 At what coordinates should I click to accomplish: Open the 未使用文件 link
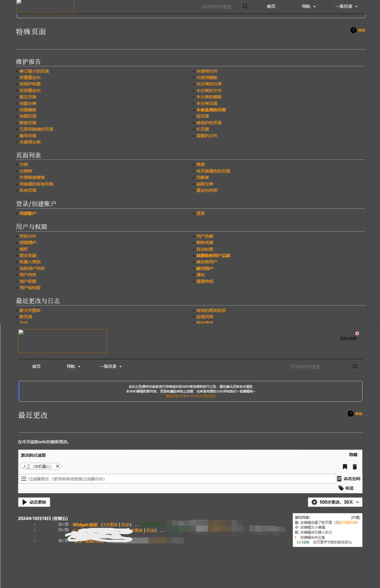pyautogui.click(x=207, y=71)
